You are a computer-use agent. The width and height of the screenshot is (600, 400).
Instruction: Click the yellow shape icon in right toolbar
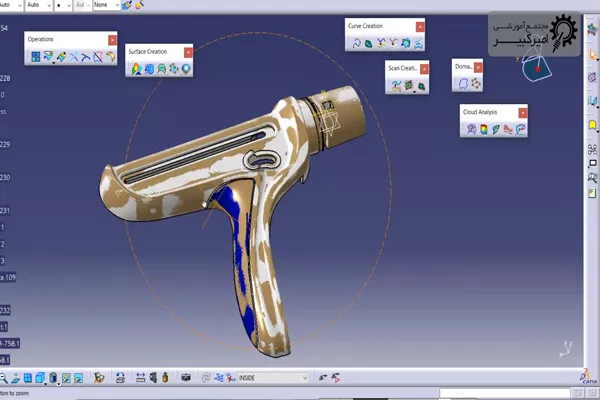pyautogui.click(x=592, y=125)
